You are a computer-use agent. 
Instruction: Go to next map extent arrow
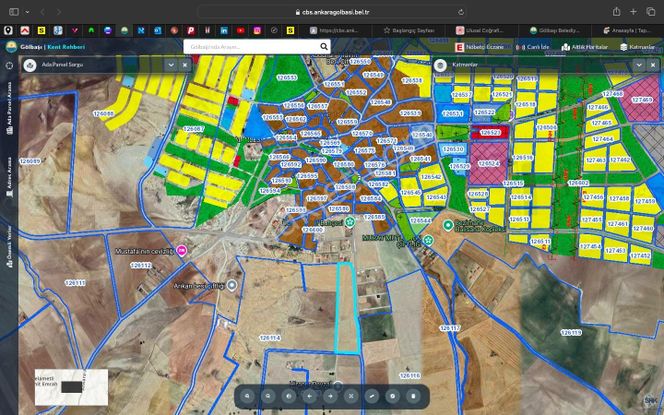(x=330, y=396)
